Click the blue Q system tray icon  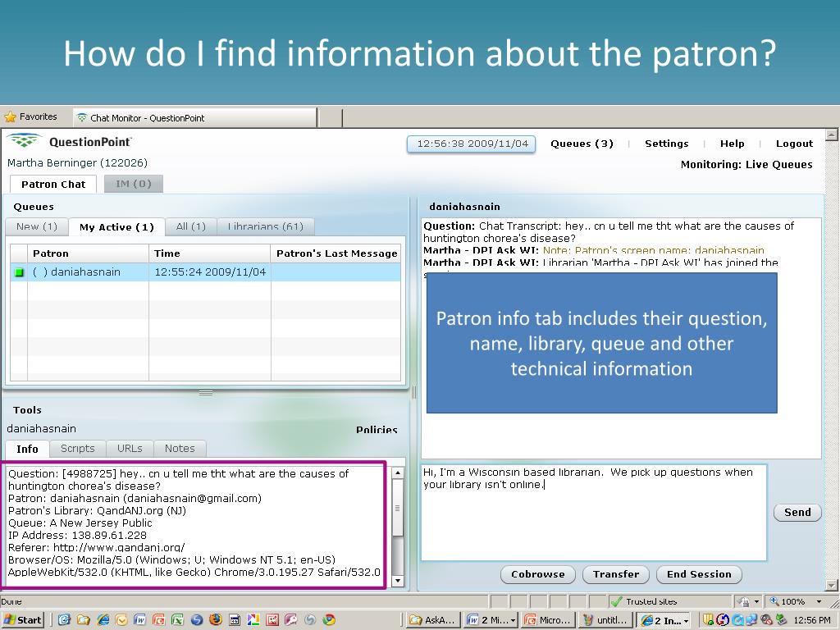point(737,620)
